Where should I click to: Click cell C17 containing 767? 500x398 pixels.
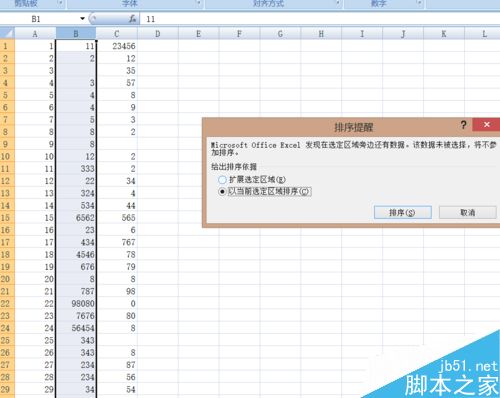tap(117, 242)
